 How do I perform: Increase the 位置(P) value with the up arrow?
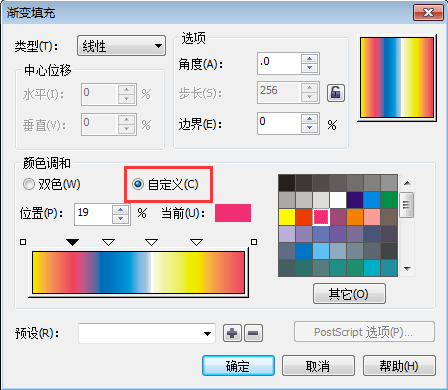tap(121, 209)
